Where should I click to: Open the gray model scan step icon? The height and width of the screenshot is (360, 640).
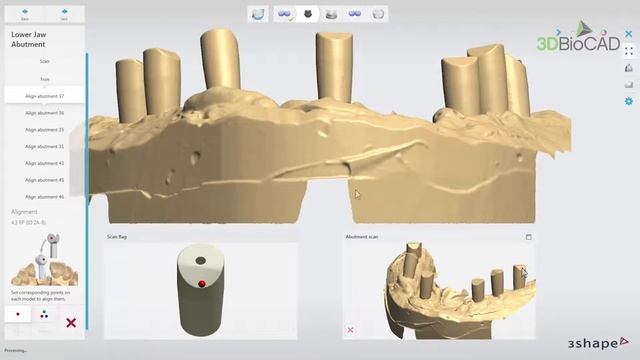(x=331, y=14)
